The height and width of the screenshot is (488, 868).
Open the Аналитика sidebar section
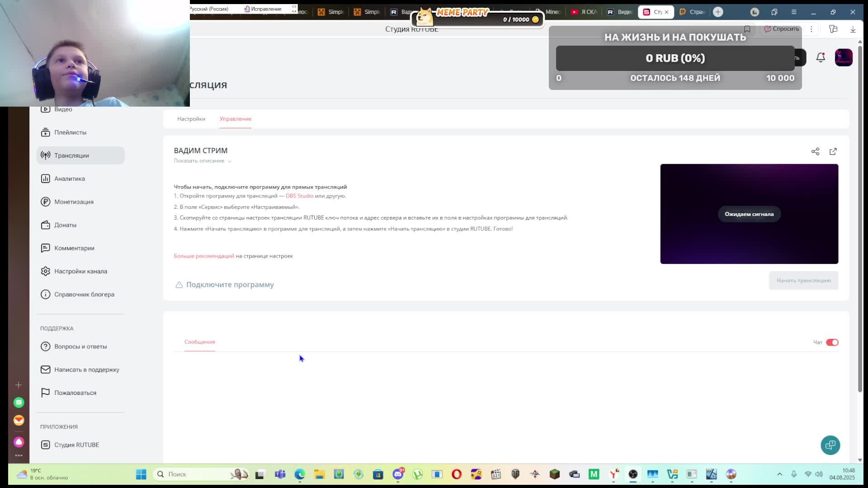[69, 178]
